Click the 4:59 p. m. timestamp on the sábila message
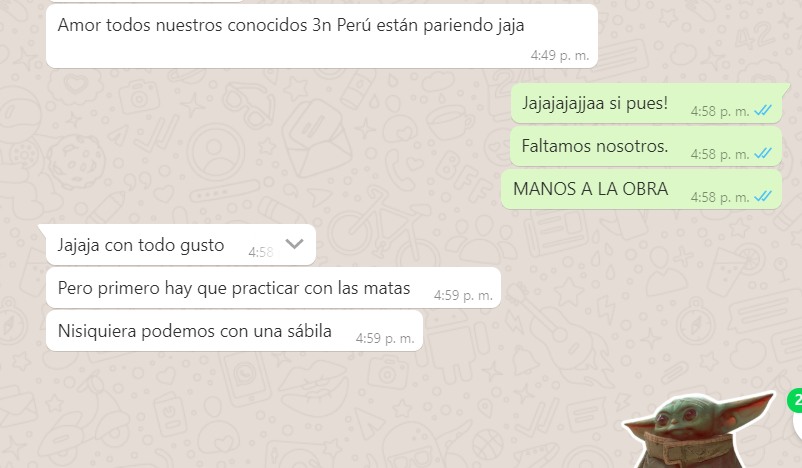Image resolution: width=802 pixels, height=468 pixels. [385, 338]
